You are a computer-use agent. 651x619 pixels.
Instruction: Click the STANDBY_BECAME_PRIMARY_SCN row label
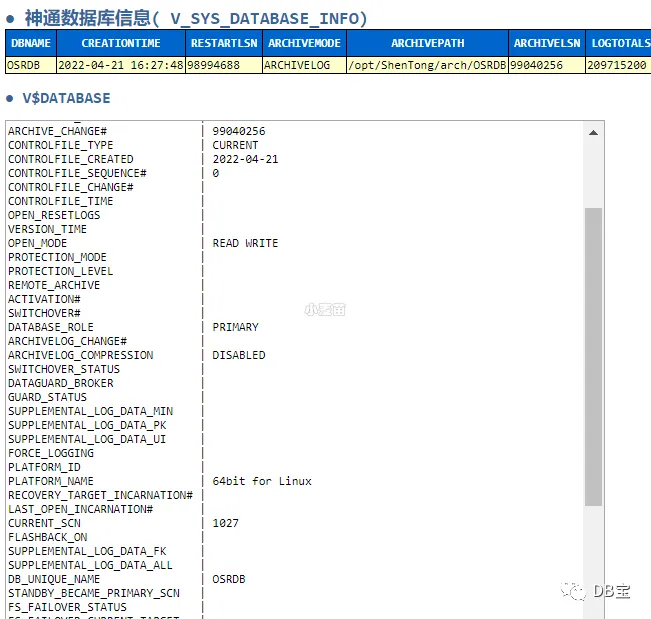94,593
